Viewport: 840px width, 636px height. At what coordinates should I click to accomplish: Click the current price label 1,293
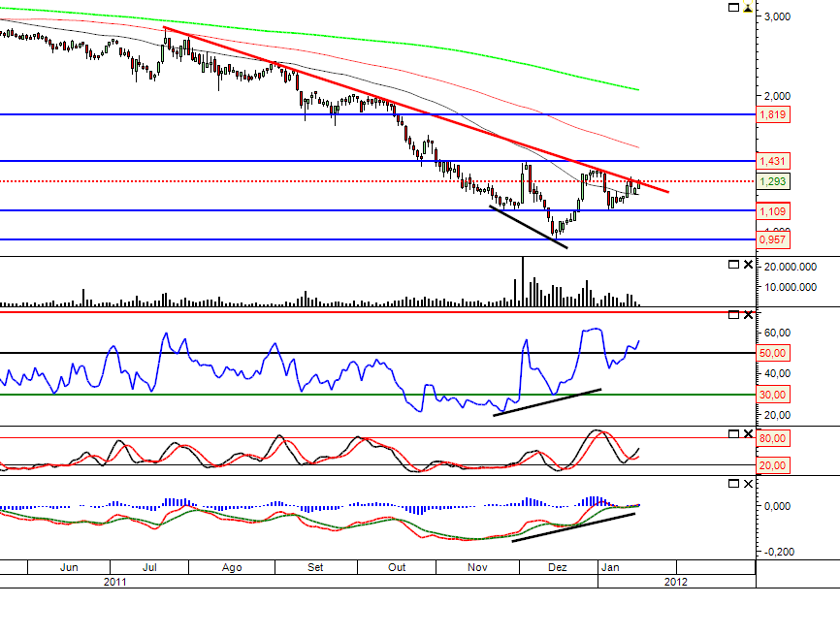point(772,181)
